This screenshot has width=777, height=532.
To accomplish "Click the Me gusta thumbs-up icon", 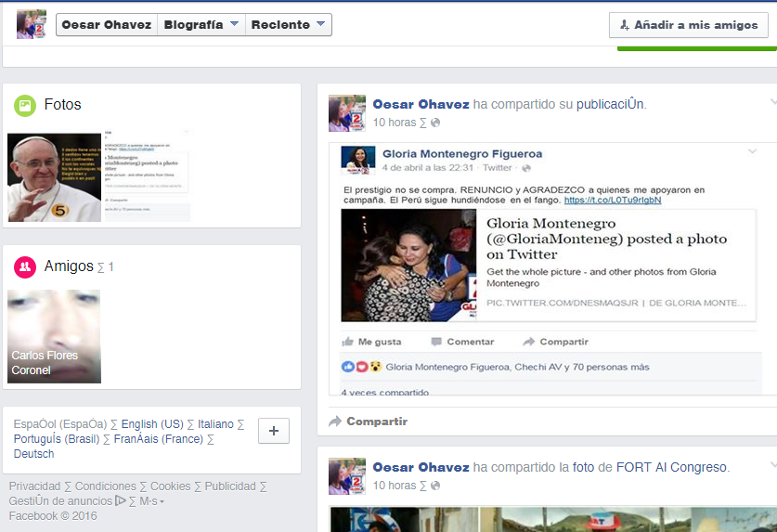I will pos(348,342).
